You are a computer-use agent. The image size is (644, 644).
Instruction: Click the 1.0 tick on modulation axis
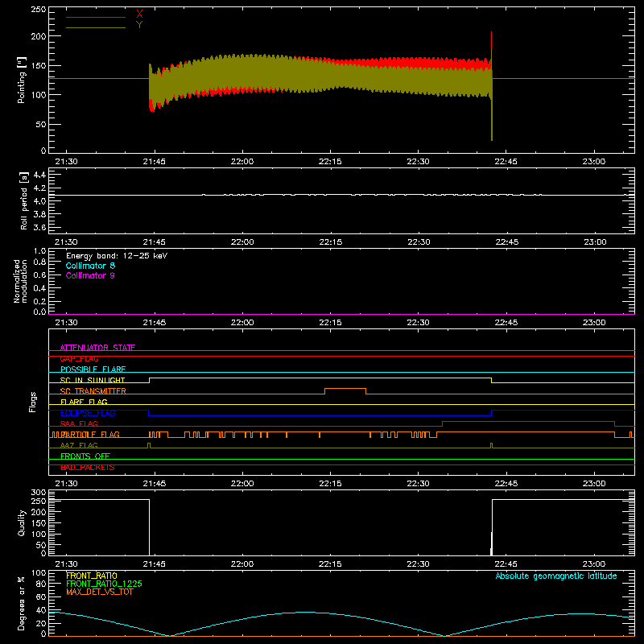(x=39, y=250)
